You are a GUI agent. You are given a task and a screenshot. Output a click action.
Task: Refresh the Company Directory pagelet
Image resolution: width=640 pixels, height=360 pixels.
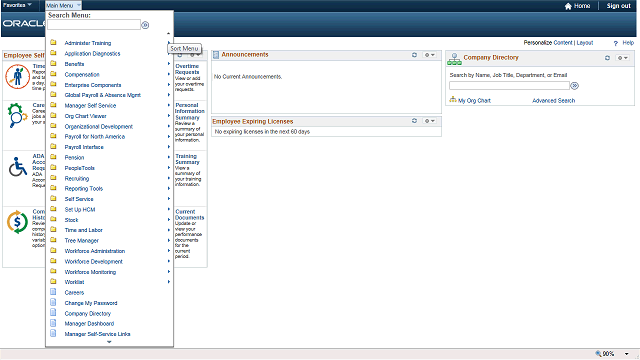607,58
